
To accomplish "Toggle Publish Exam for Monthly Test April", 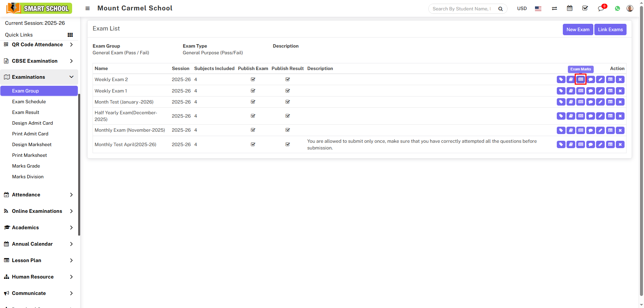I will coord(253,144).
